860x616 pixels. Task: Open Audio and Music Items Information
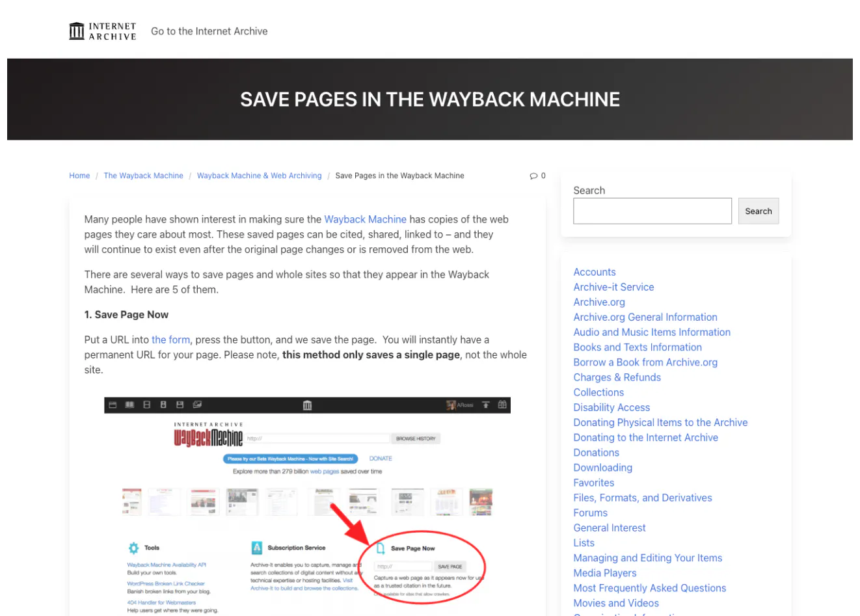click(652, 332)
